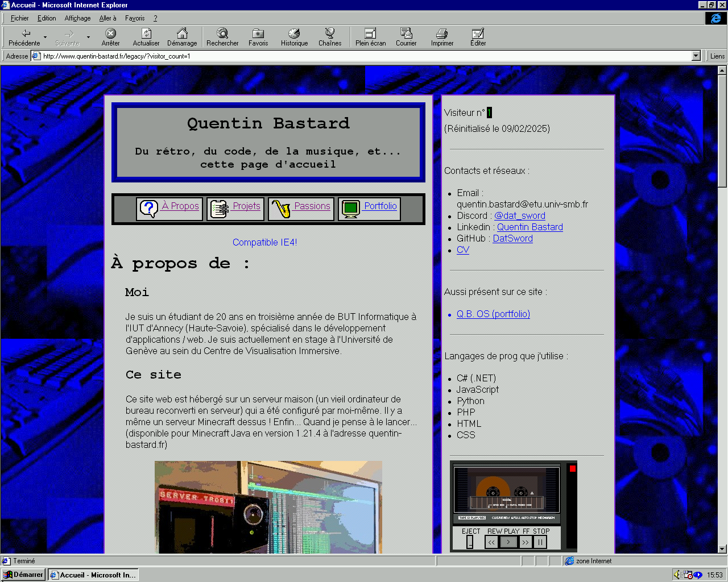Expand the address bar URL dropdown
Image resolution: width=728 pixels, height=582 pixels.
[696, 56]
